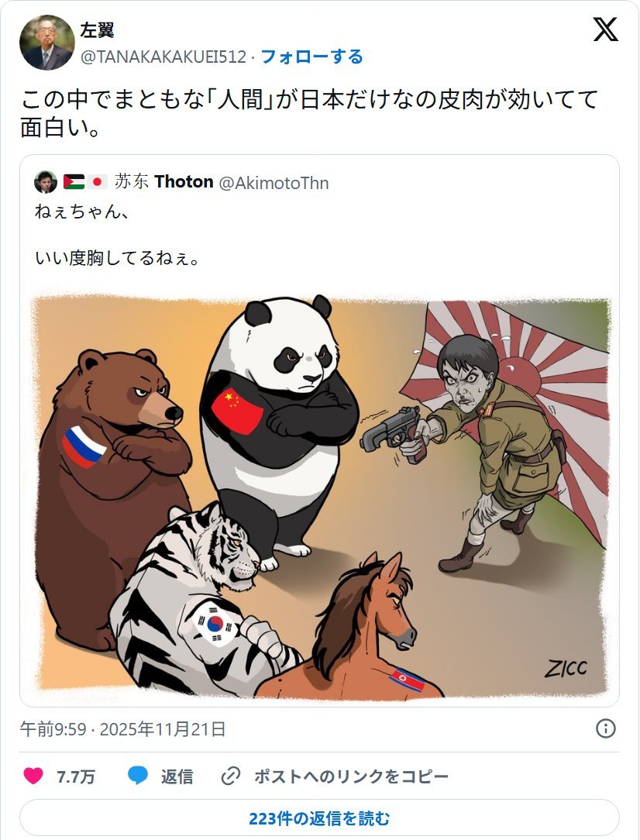Read the 223件の返信を読む button
The width and height of the screenshot is (640, 840).
point(320,818)
